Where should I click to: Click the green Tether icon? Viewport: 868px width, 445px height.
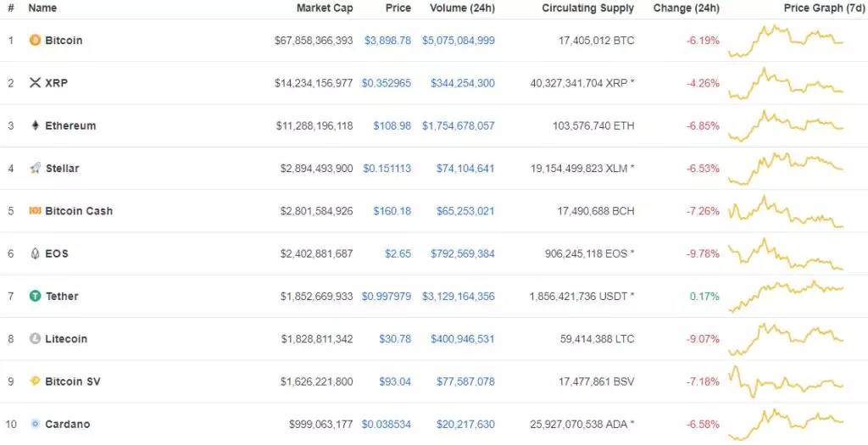(35, 296)
